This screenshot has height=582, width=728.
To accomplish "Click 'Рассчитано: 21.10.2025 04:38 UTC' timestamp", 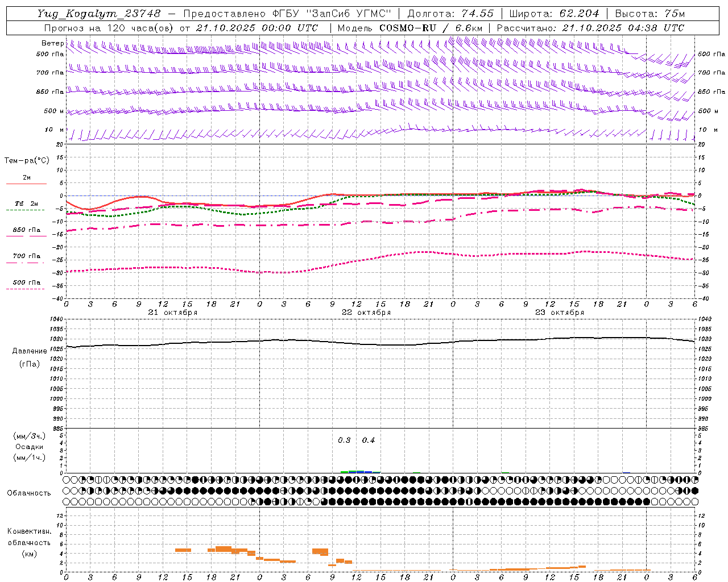I will 590,28.
